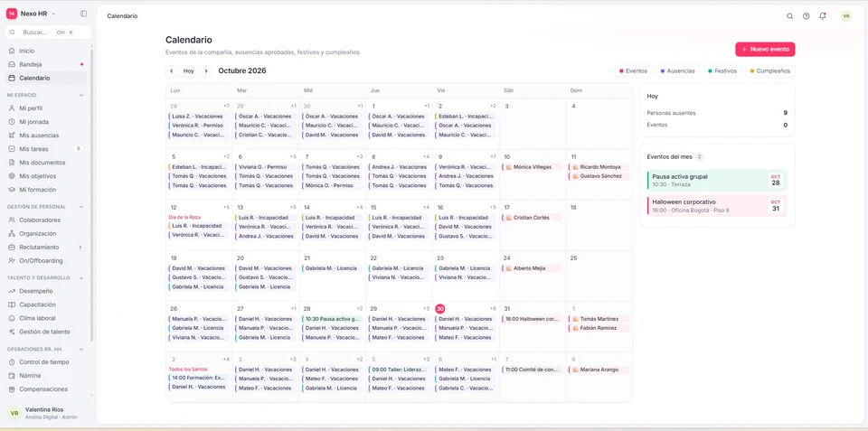Open Mariana Arango birthday entry
868x431 pixels.
[x=599, y=370]
